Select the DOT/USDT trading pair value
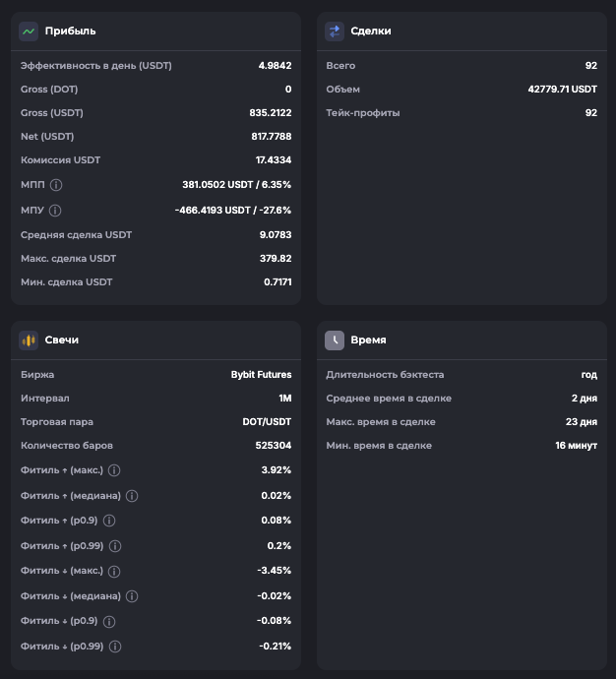 coord(267,422)
